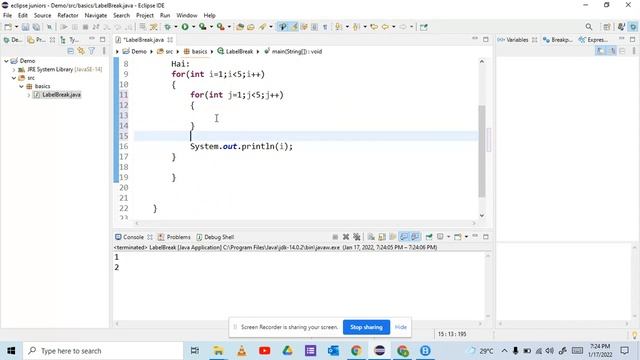The width and height of the screenshot is (640, 360).
Task: Toggle Word Wrap in Console toolbar
Action: tap(393, 237)
